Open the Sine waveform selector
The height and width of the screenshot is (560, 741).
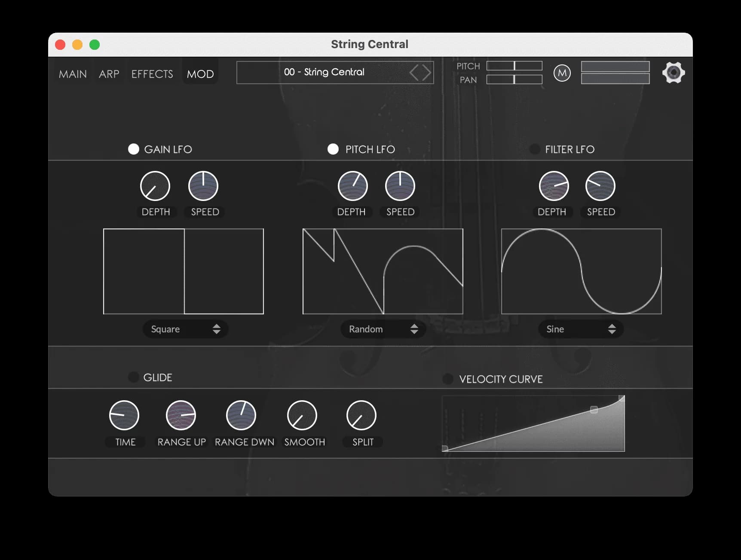[580, 329]
